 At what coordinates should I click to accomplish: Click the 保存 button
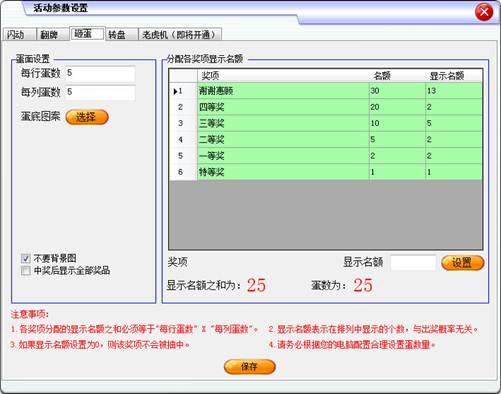(250, 367)
